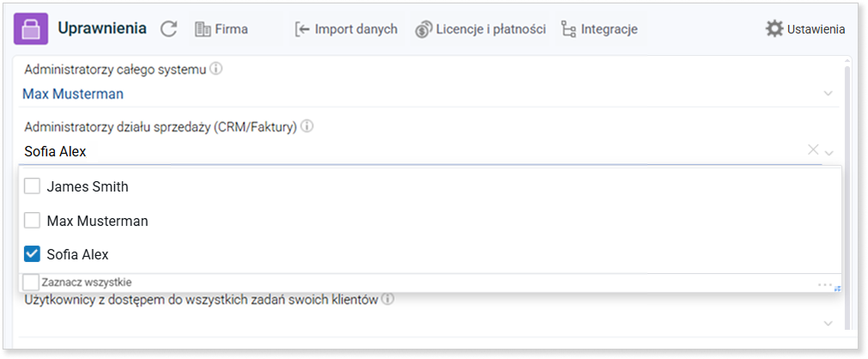Click the James Smith name in list

click(x=88, y=186)
